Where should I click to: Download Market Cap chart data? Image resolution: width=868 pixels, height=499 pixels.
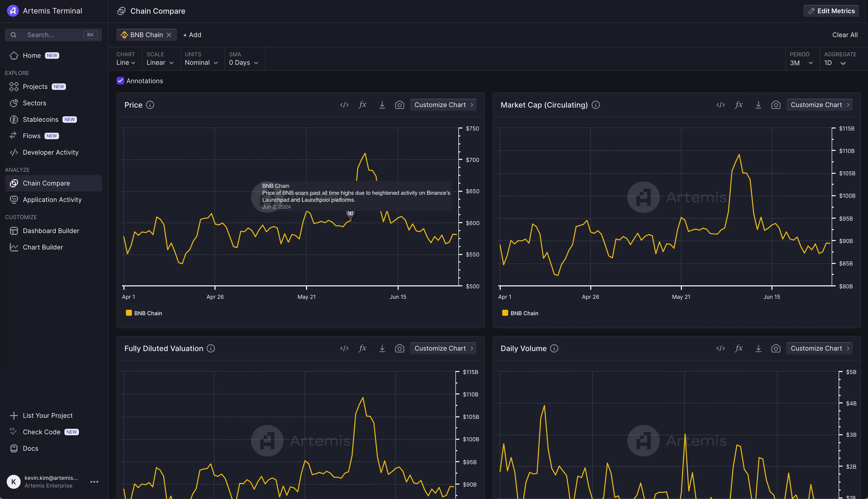tap(759, 105)
